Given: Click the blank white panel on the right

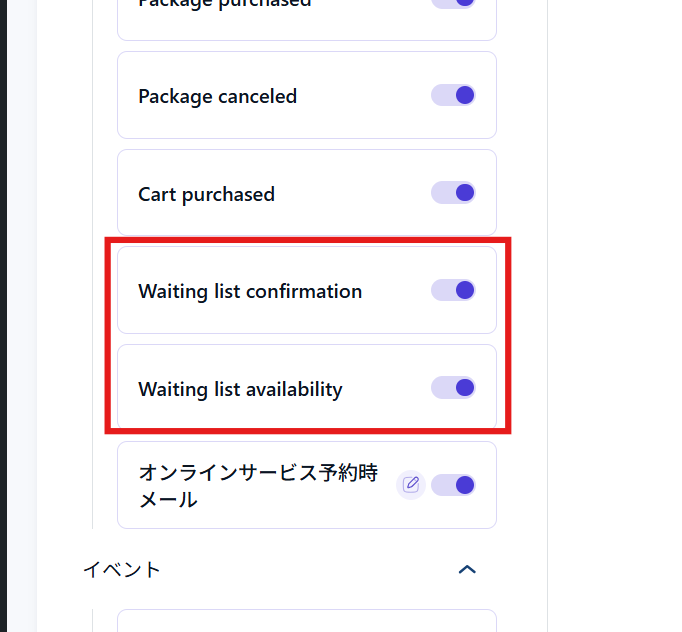Looking at the screenshot, I should click(x=615, y=300).
